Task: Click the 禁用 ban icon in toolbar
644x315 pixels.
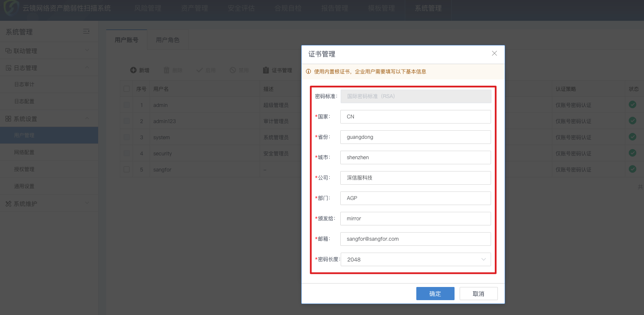Action: (x=233, y=70)
